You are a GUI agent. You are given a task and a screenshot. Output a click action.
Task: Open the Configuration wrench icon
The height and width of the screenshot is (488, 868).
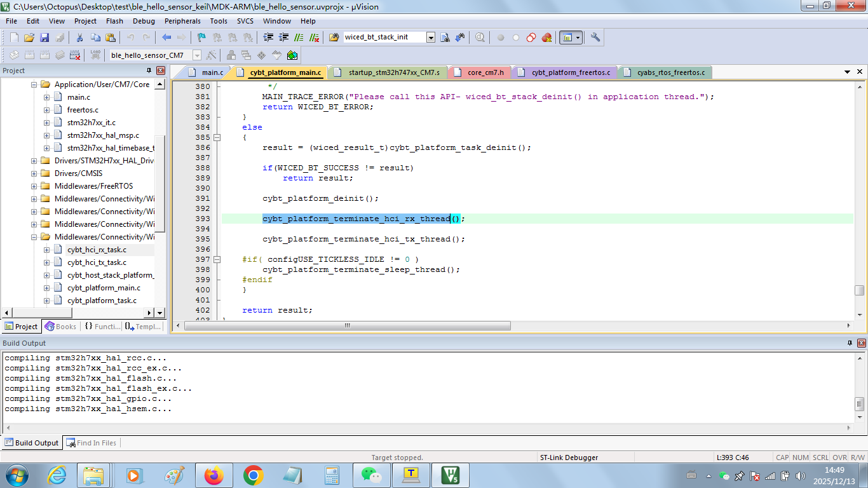595,37
